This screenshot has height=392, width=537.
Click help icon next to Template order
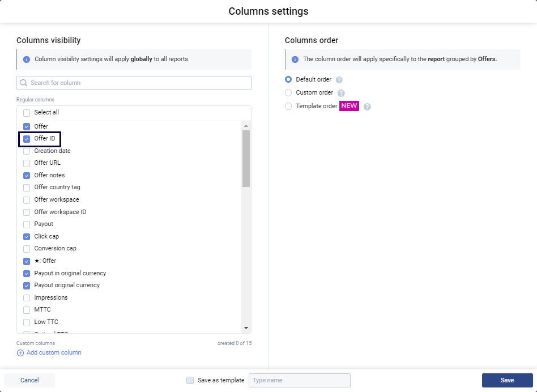(367, 106)
